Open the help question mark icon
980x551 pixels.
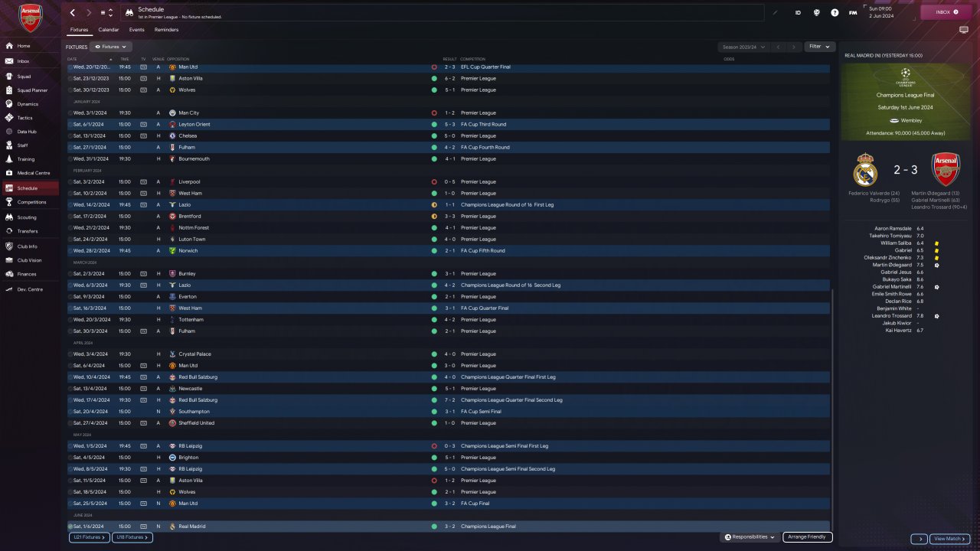835,12
